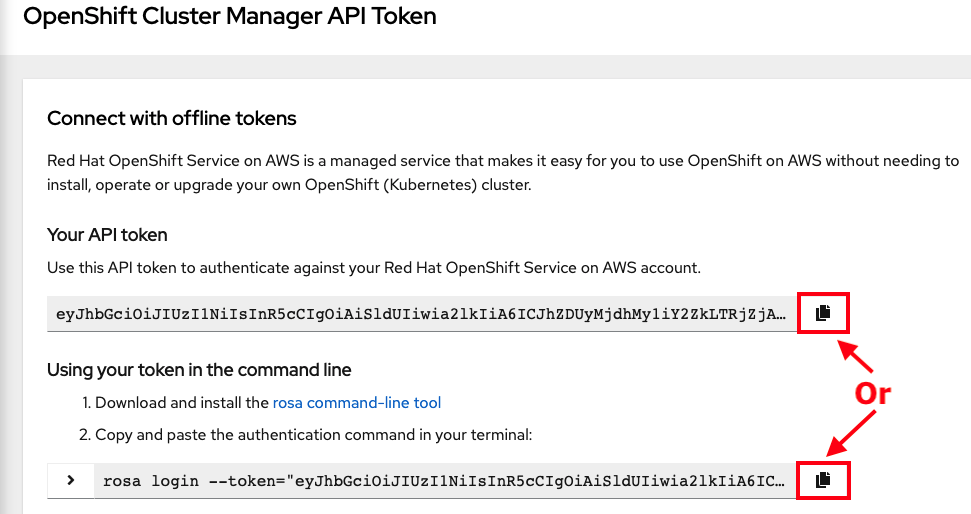Copy the rosa login command
The image size is (971, 514).
point(822,480)
